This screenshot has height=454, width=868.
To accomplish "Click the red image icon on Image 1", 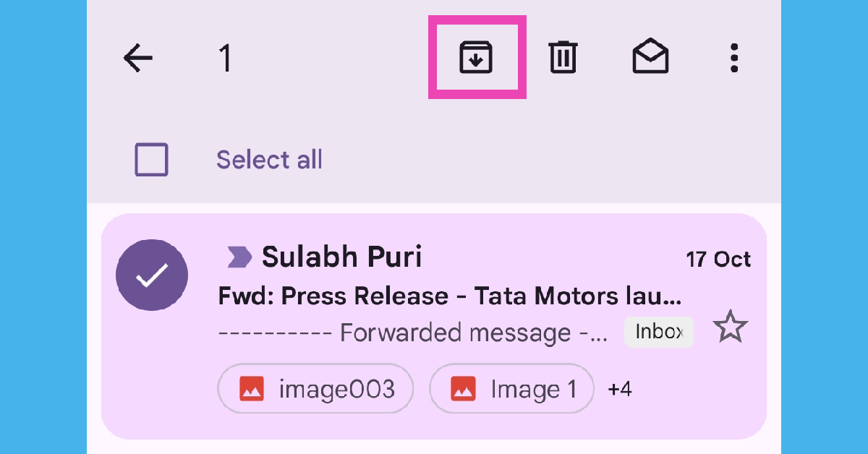I will (x=463, y=390).
